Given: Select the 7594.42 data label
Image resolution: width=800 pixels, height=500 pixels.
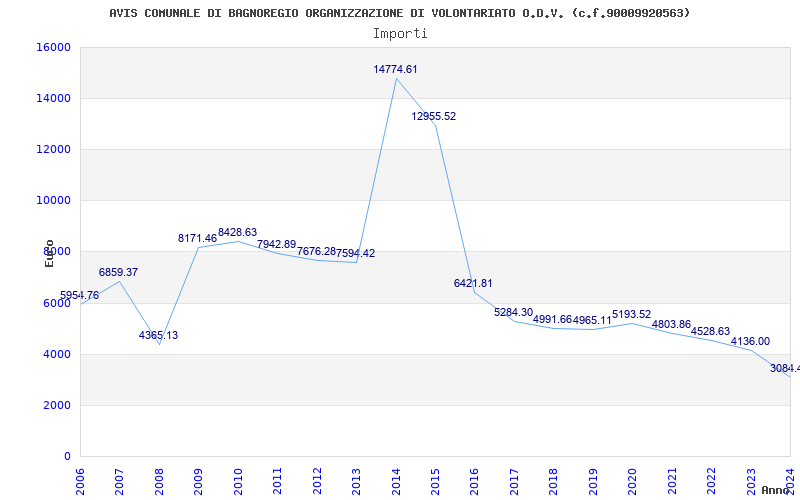Looking at the screenshot, I should (356, 253).
